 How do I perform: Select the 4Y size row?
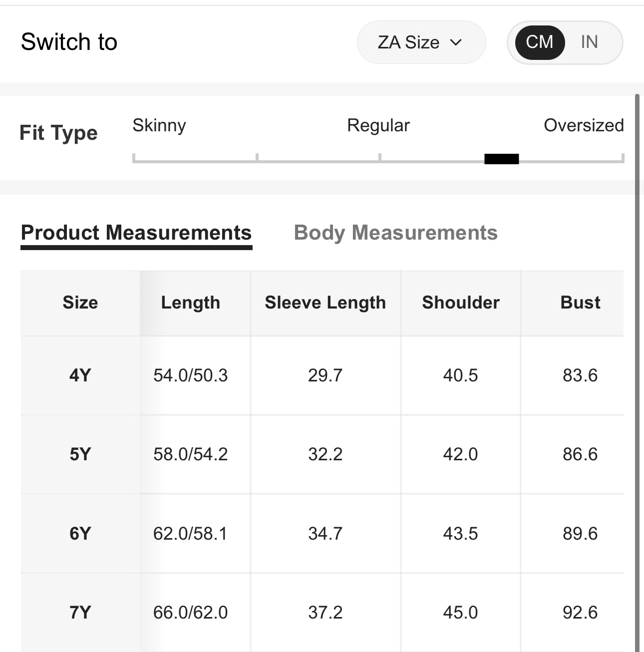[x=80, y=375]
